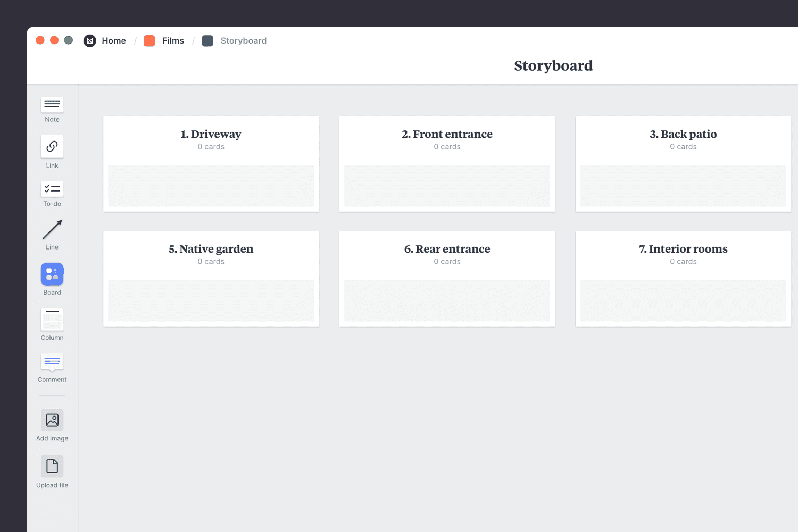Click the Storyboard breadcrumb item
The image size is (798, 532).
click(x=243, y=41)
